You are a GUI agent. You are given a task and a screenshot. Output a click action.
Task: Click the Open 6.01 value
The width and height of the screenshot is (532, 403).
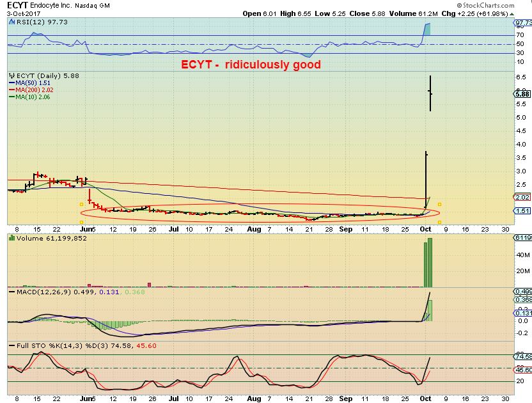259,14
